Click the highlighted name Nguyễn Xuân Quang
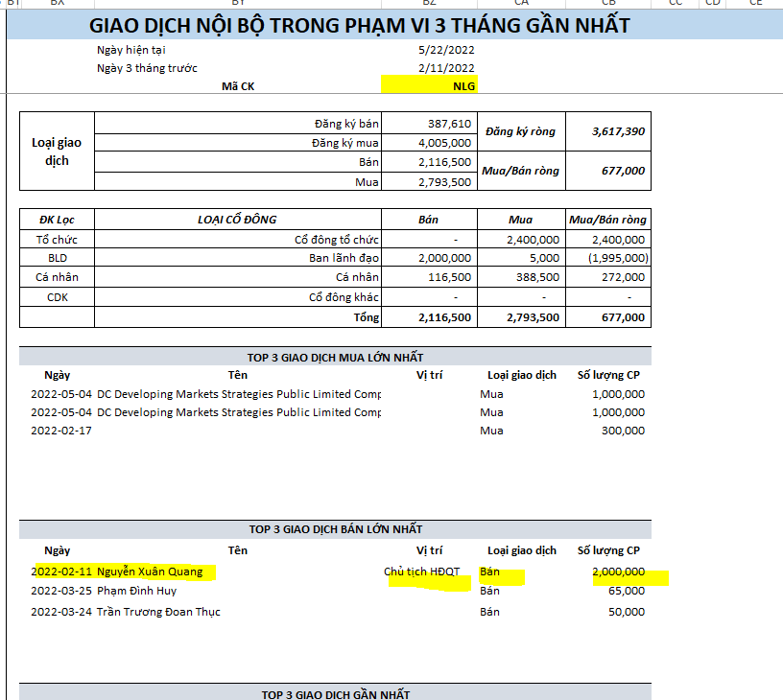 pos(150,572)
